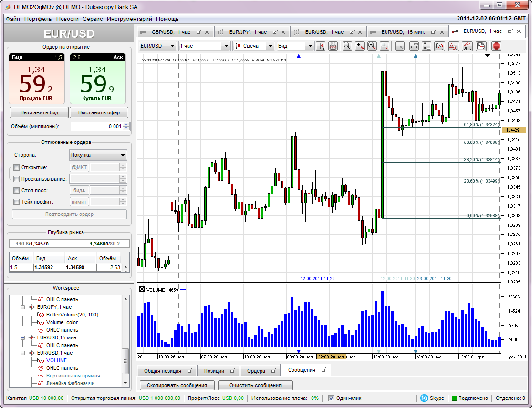Open the 1 час timeframe dropdown

[x=204, y=46]
